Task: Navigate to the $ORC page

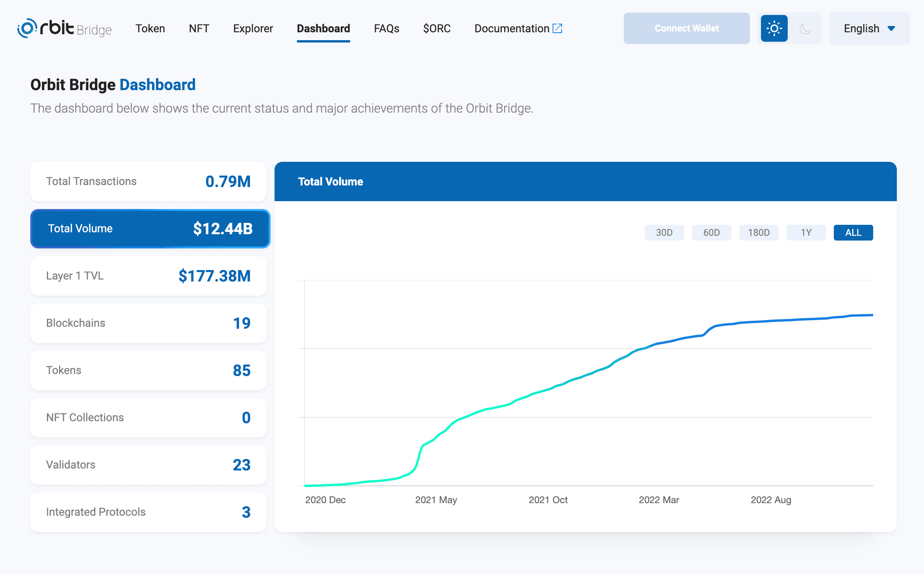Action: (437, 28)
